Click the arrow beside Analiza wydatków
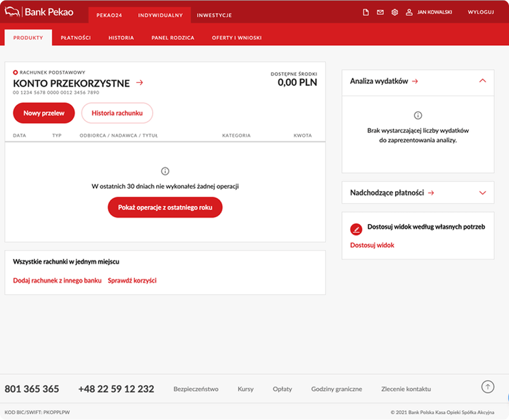This screenshot has width=509, height=420. tap(415, 81)
